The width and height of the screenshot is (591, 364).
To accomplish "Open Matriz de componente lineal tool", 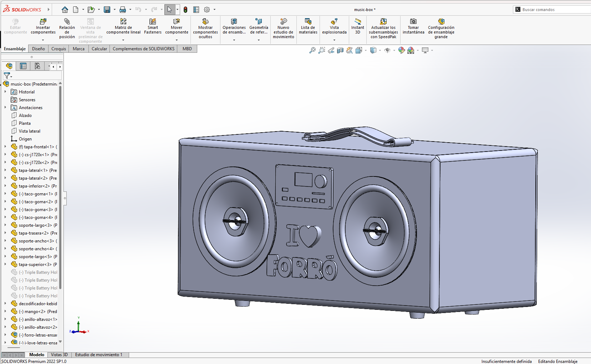I will (123, 22).
